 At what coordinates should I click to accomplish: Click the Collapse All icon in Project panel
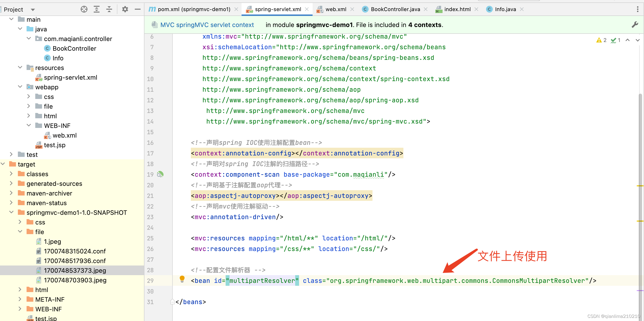click(x=109, y=9)
